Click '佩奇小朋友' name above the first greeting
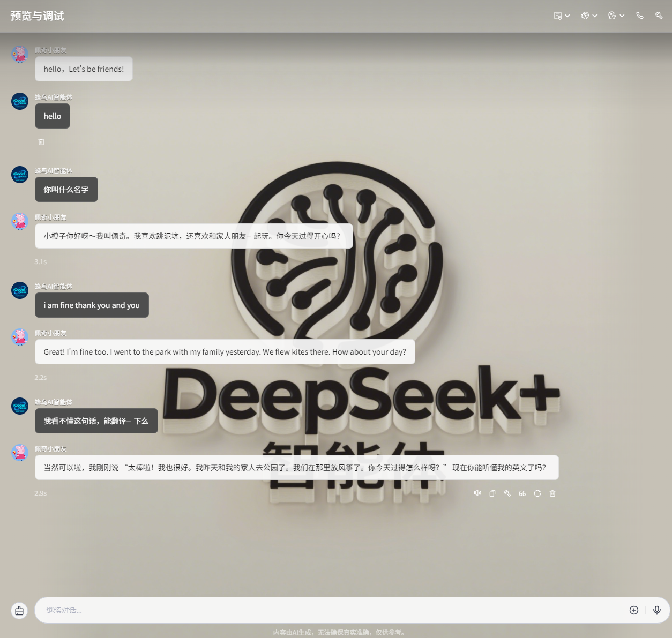Viewport: 672px width, 638px height. [51, 50]
